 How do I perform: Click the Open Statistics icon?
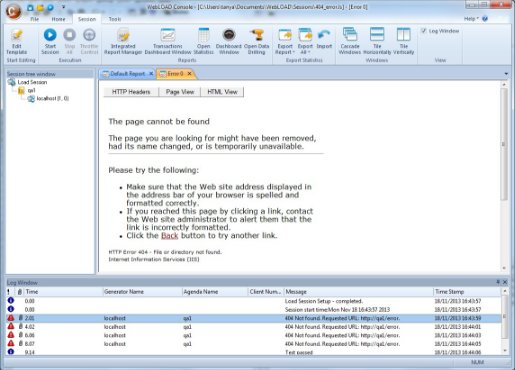(203, 41)
